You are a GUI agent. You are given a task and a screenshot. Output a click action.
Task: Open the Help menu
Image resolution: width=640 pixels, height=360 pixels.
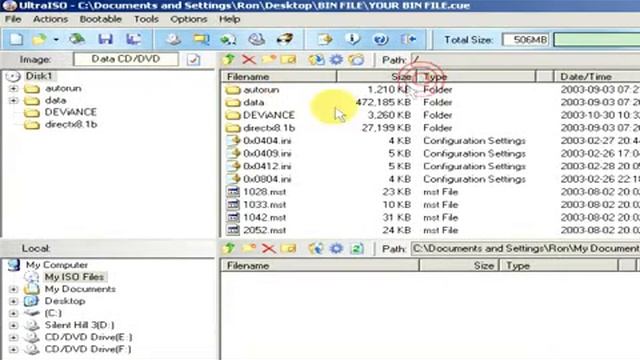point(229,19)
